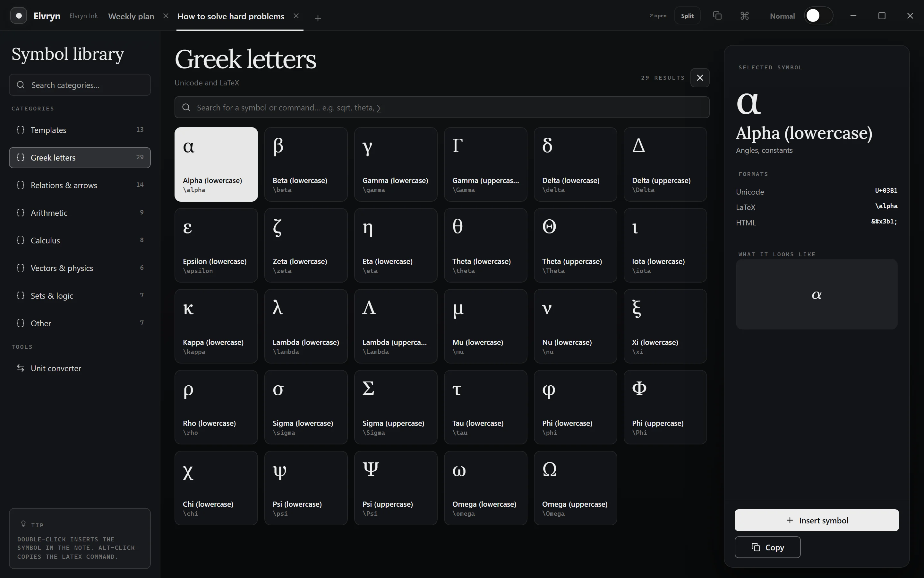Open the Weekly plan tab
The width and height of the screenshot is (924, 578).
click(x=131, y=16)
